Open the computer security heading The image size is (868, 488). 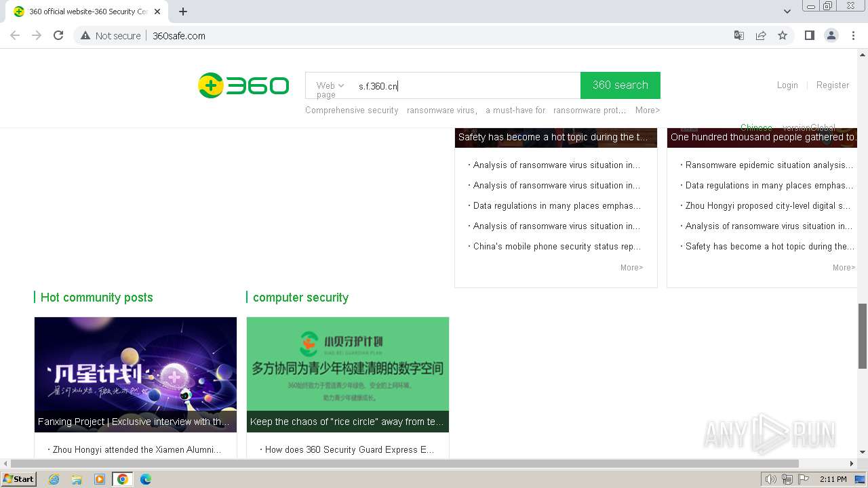pyautogui.click(x=300, y=297)
